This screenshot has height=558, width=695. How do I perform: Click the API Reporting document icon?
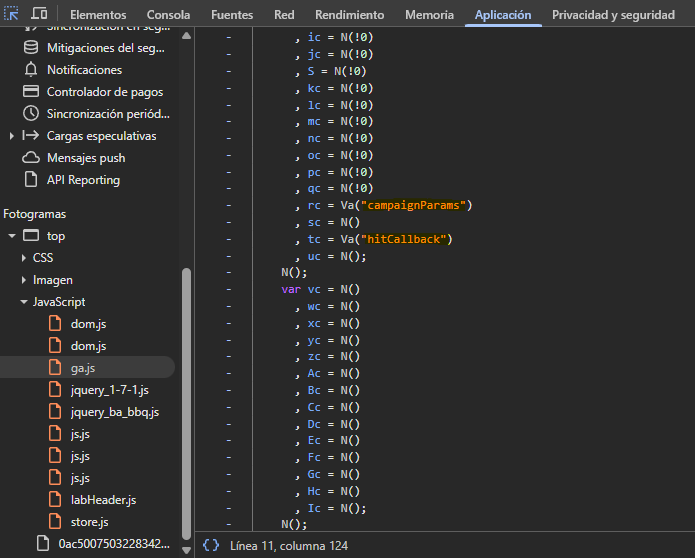(x=30, y=180)
